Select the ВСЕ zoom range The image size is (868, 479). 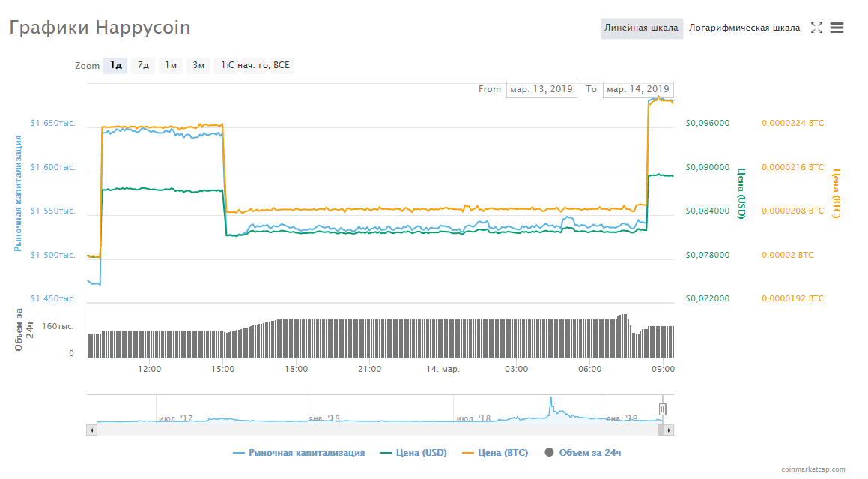point(281,65)
